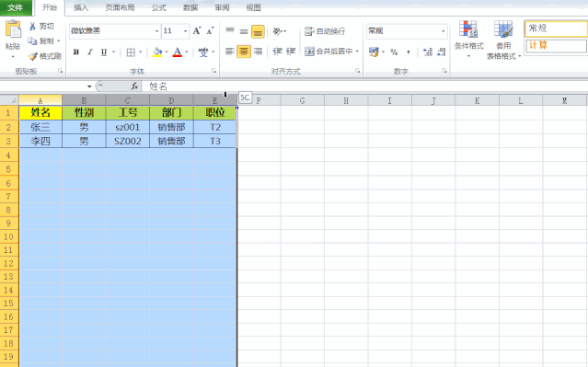Switch to the 审阅 Review tab

[222, 7]
